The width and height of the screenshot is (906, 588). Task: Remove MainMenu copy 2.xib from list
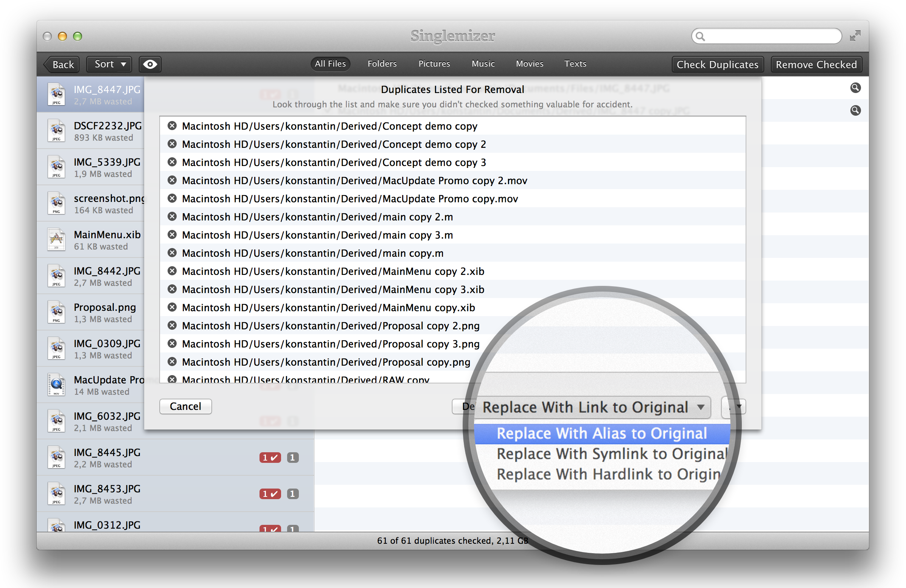(x=172, y=271)
